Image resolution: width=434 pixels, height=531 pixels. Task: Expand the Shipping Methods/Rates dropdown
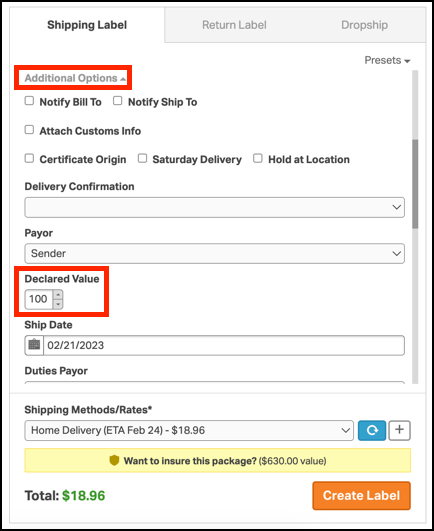pyautogui.click(x=189, y=430)
